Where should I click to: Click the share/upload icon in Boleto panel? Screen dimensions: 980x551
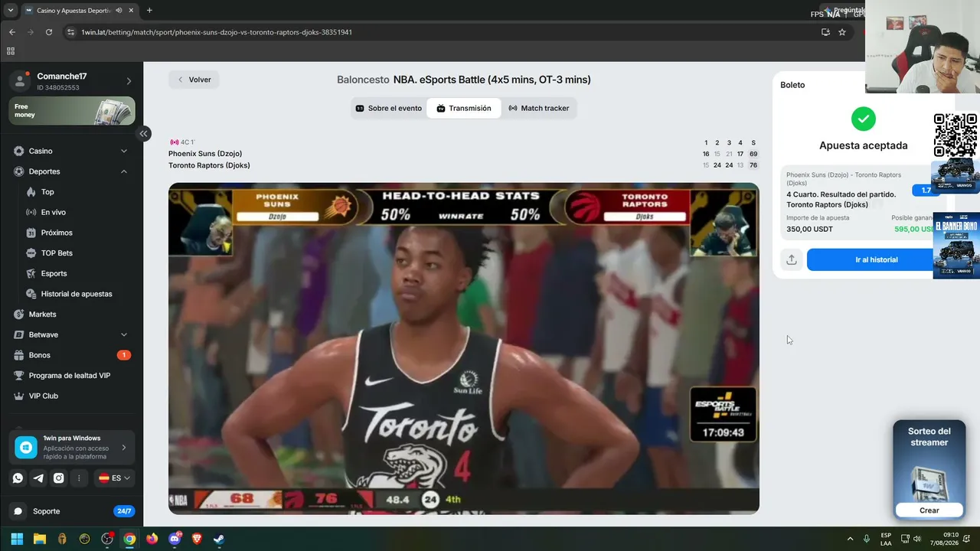click(x=792, y=259)
